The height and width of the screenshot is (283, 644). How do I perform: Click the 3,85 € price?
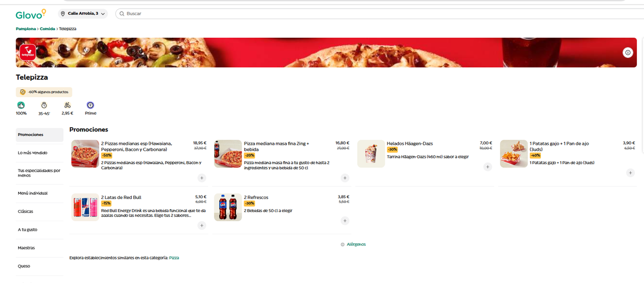344,197
